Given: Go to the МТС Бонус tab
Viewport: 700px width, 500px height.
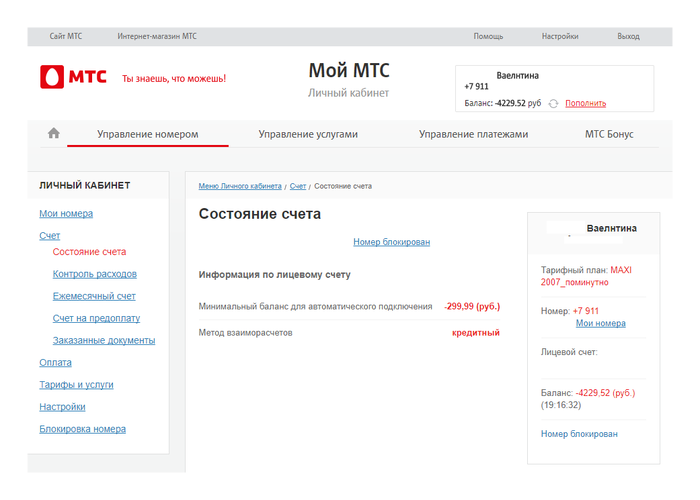Looking at the screenshot, I should (x=608, y=134).
